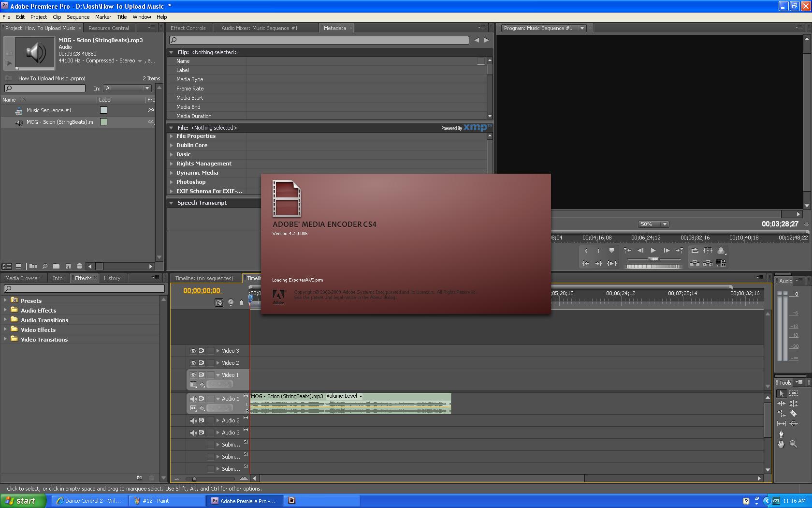Click Set Unnumbered Marker in Program monitor

coord(611,251)
